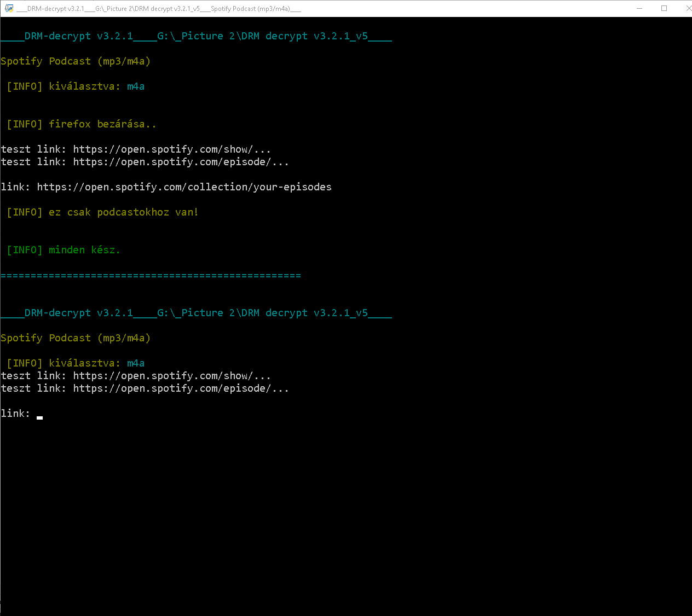Click the first "Spotify Podcast (mp3/m4a)" line
The width and height of the screenshot is (692, 616).
[x=76, y=61]
